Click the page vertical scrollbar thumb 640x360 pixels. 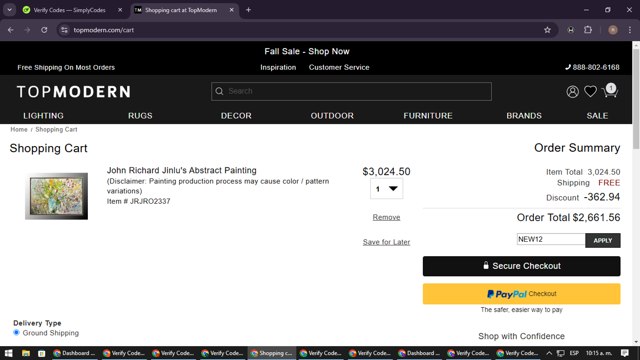pos(636,99)
